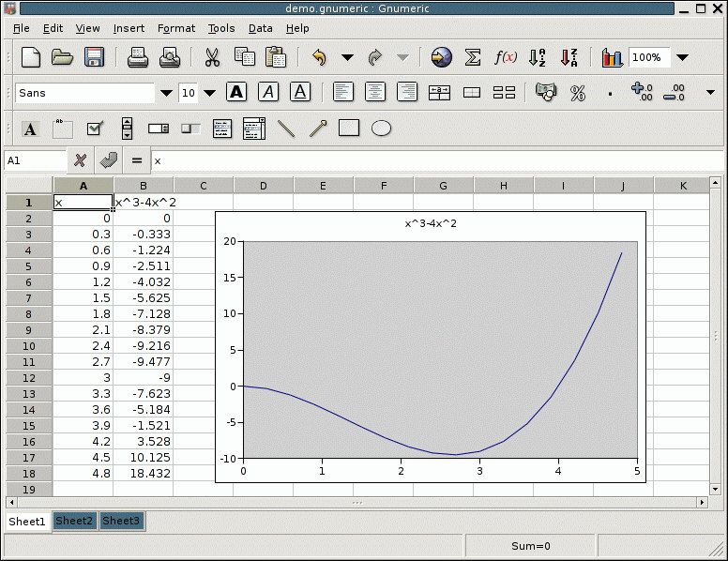Click the Save file icon
The width and height of the screenshot is (728, 561).
point(94,58)
